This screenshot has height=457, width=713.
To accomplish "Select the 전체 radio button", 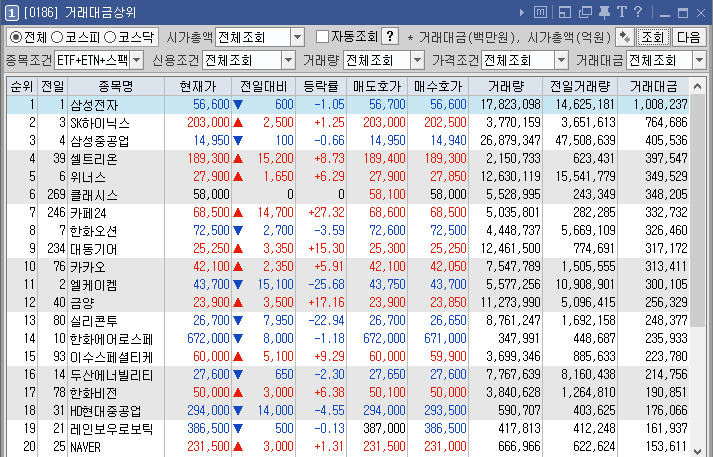I will point(16,37).
